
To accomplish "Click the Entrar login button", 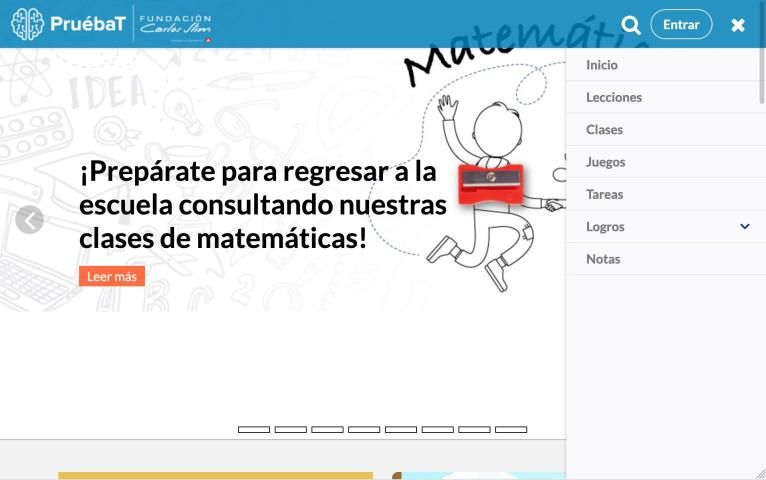I will point(681,24).
